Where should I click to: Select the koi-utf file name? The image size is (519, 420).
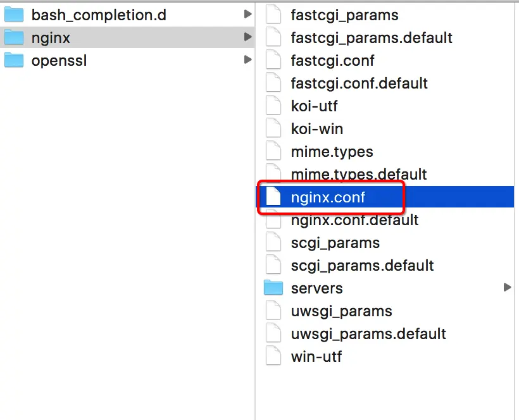pyautogui.click(x=314, y=106)
